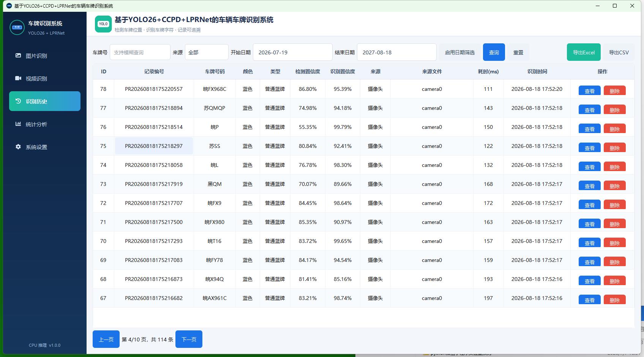Click the gear icon beside 系统设置
Image resolution: width=644 pixels, height=357 pixels.
[18, 147]
